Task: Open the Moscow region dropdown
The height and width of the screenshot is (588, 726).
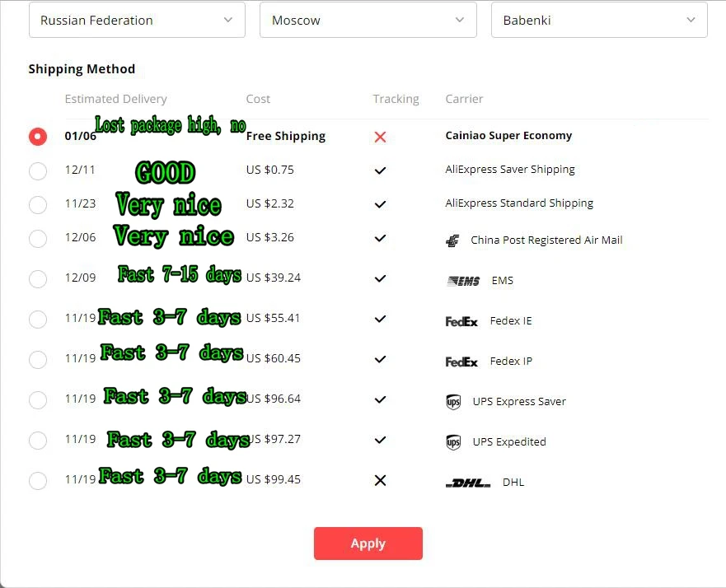Action: [x=368, y=20]
